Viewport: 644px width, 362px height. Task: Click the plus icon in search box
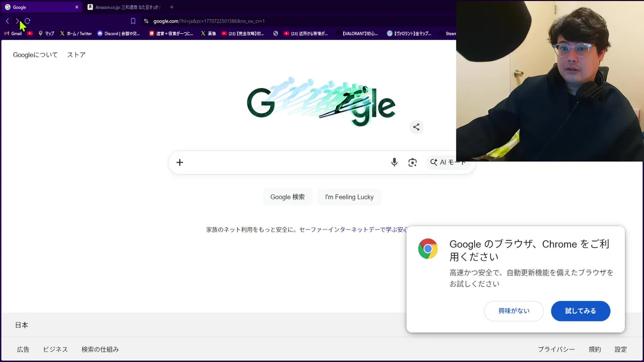coord(180,162)
